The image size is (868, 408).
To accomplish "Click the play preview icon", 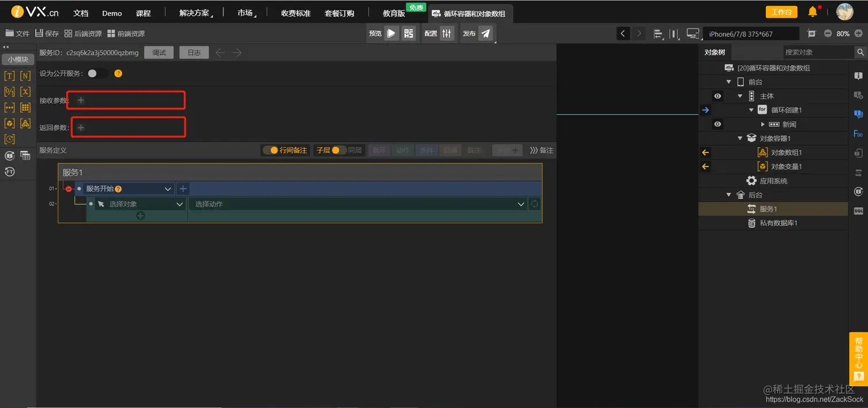I will (391, 33).
